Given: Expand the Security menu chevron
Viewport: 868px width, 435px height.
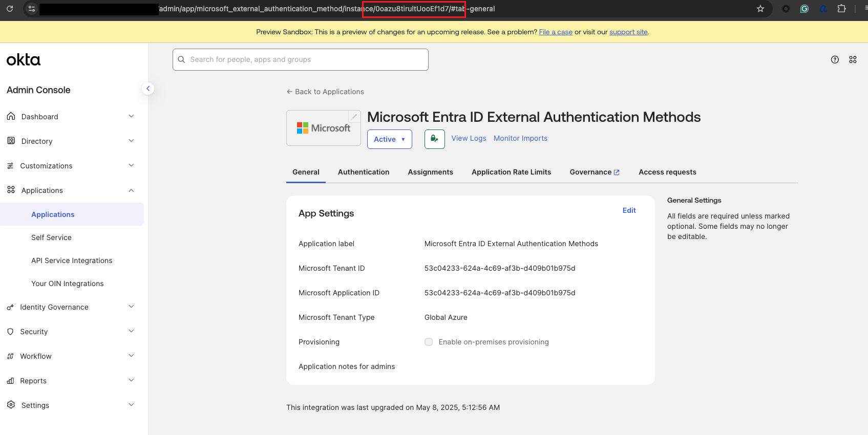Looking at the screenshot, I should click(x=131, y=331).
